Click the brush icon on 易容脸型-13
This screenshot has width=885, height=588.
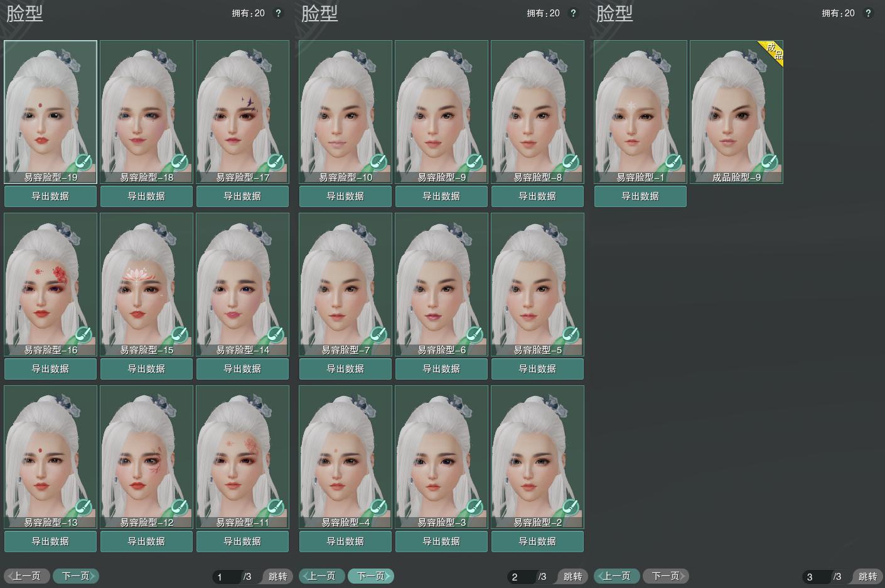(83, 508)
